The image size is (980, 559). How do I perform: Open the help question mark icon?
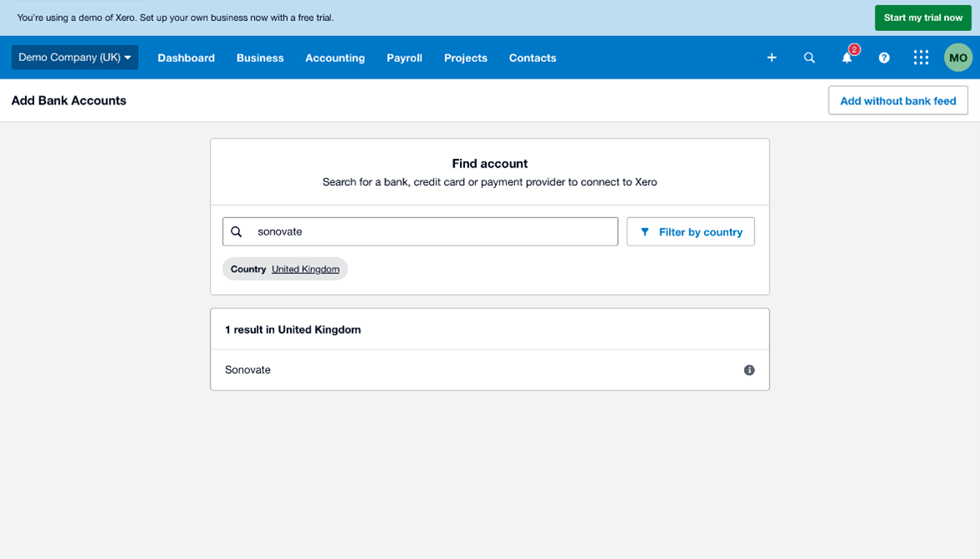pos(884,58)
